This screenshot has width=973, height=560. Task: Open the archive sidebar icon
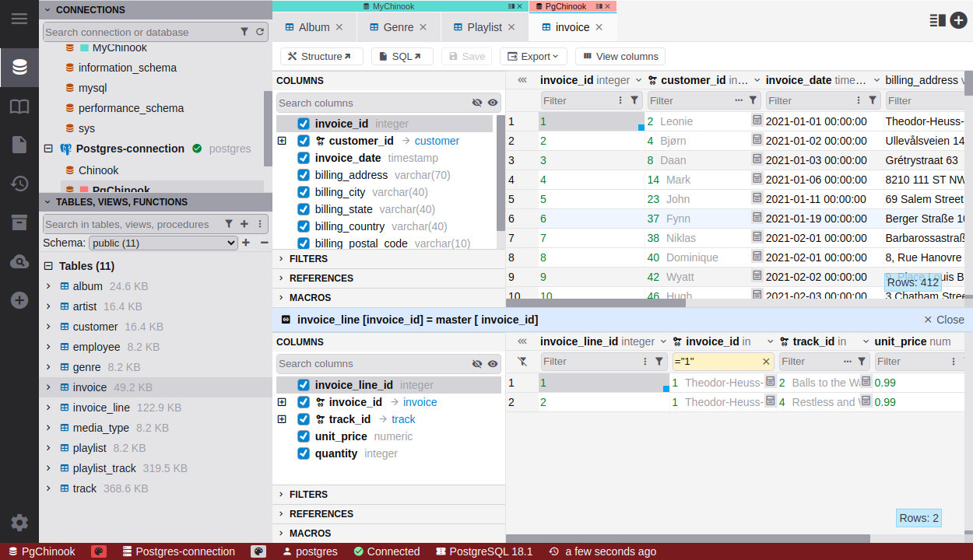(x=19, y=222)
